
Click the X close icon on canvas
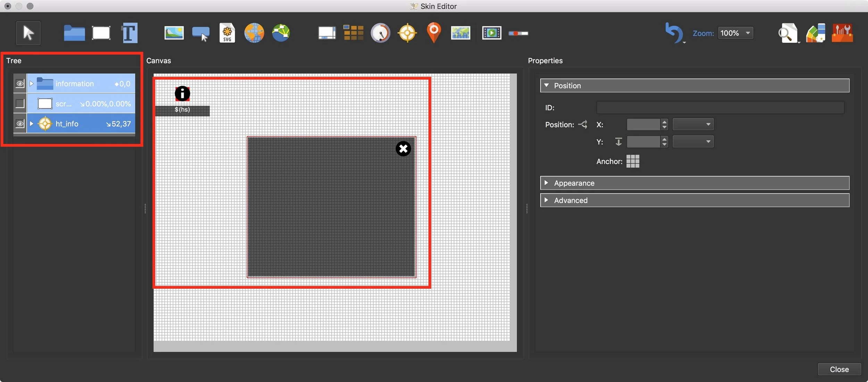pos(403,149)
